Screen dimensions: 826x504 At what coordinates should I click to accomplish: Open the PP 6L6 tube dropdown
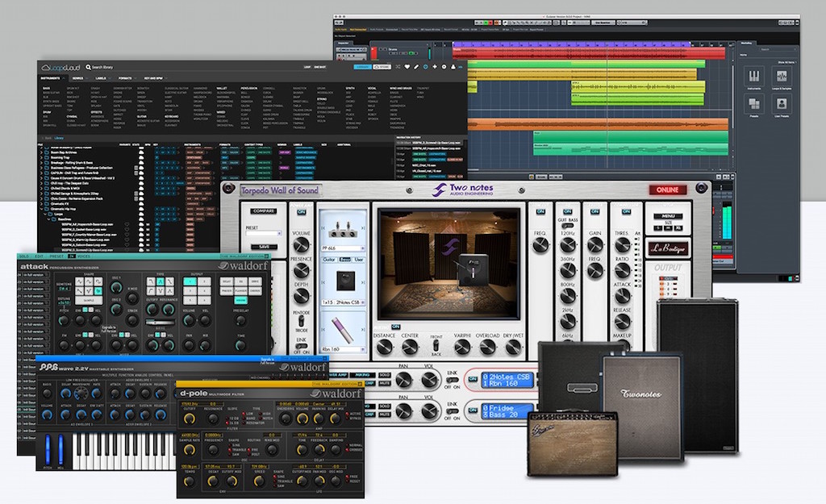pos(343,248)
